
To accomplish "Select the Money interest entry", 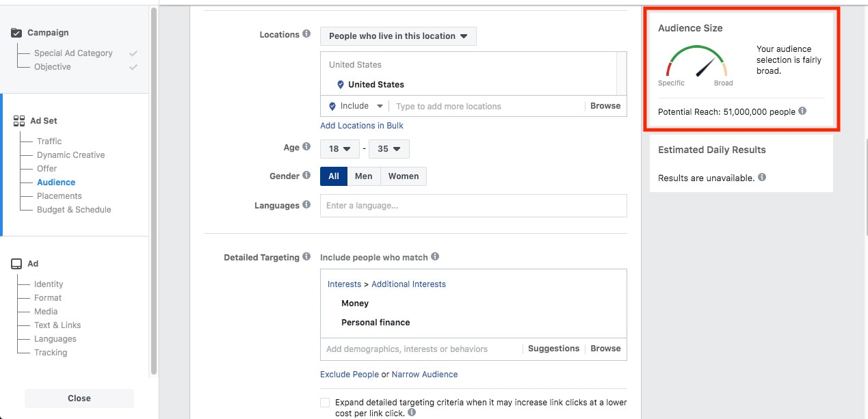I will pyautogui.click(x=355, y=303).
